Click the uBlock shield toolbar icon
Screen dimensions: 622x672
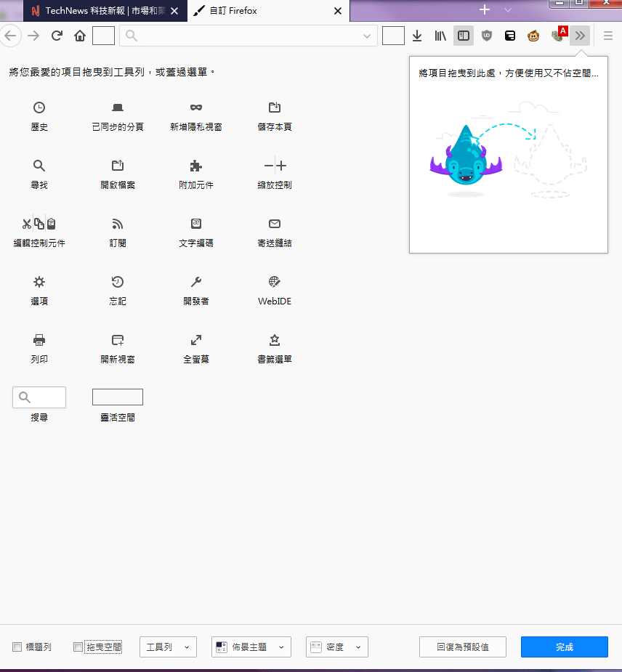tap(487, 36)
